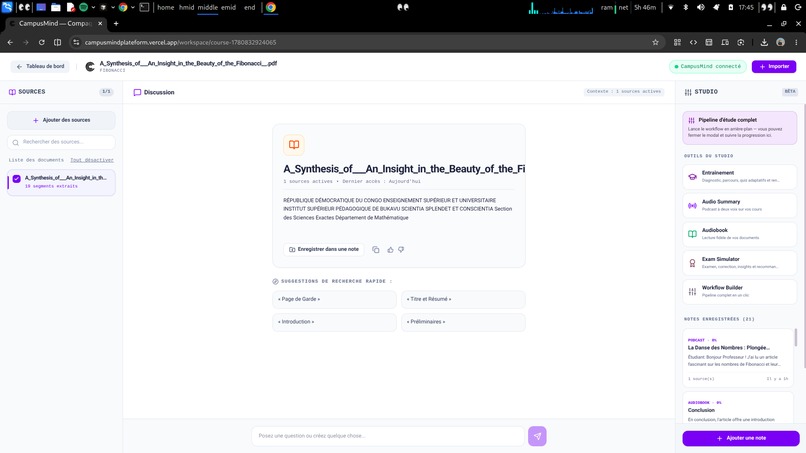Click the QR-style extensions icon in toolbar
The width and height of the screenshot is (806, 453).
(677, 42)
